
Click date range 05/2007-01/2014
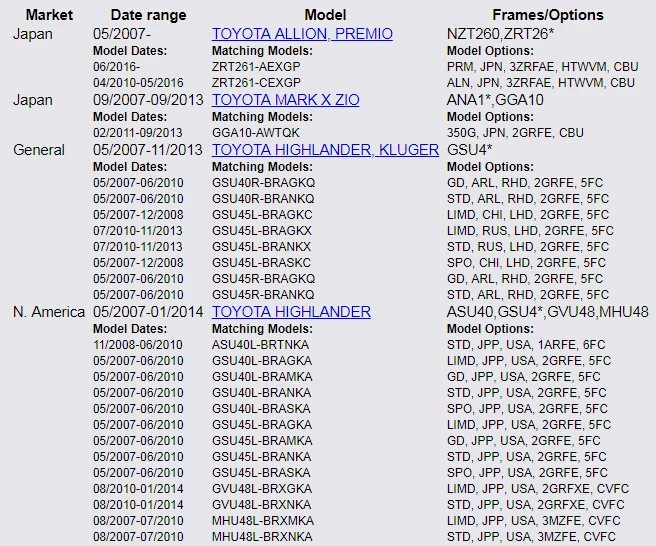point(148,312)
